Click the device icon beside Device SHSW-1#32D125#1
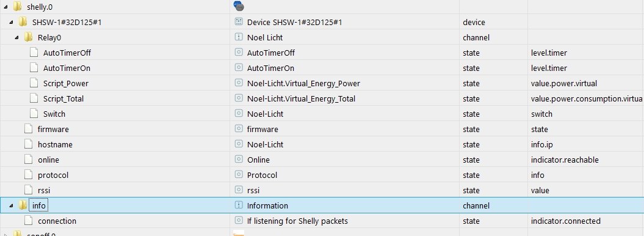This screenshot has width=644, height=236. [239, 22]
